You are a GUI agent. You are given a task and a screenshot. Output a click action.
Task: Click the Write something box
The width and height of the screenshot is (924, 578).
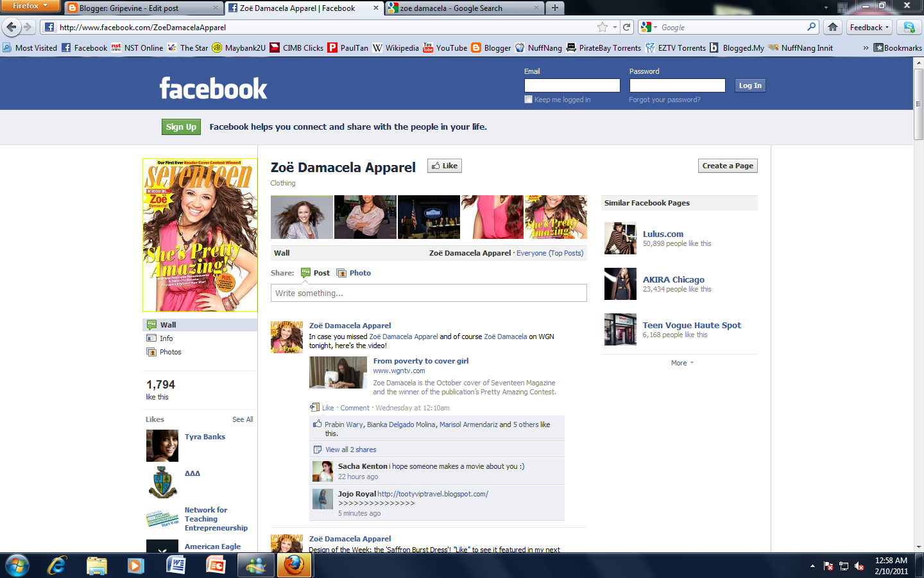[429, 293]
